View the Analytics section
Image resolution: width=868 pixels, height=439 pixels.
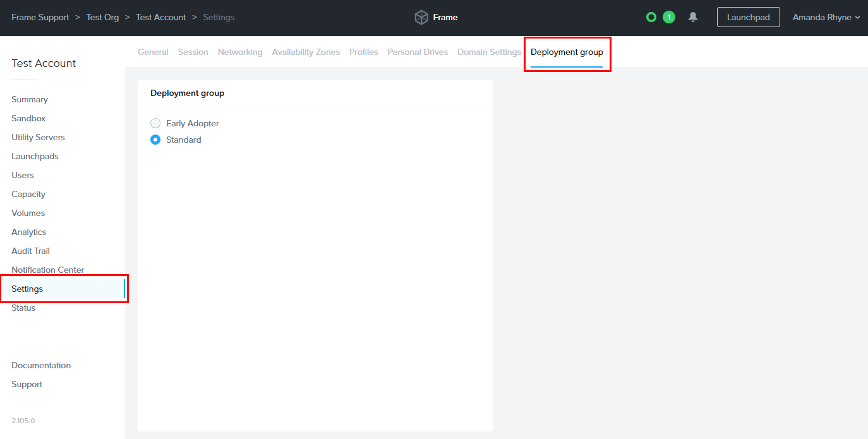point(28,232)
